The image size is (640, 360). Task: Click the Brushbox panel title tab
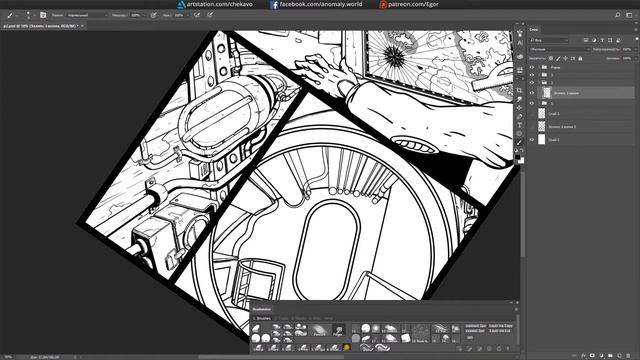pos(262,309)
